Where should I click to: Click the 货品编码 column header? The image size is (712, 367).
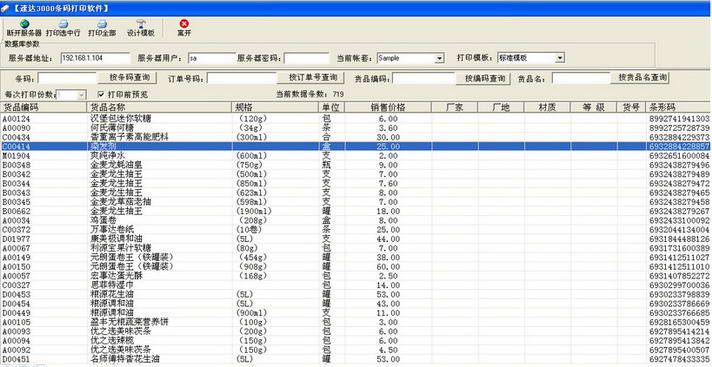click(43, 107)
